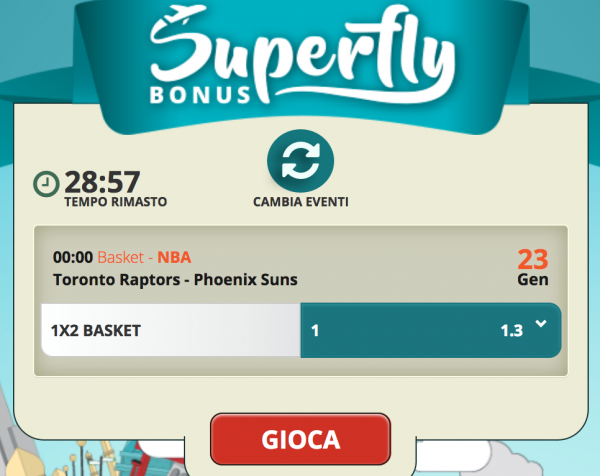This screenshot has height=476, width=600.
Task: Click the clock icon beside the timer
Action: click(46, 184)
